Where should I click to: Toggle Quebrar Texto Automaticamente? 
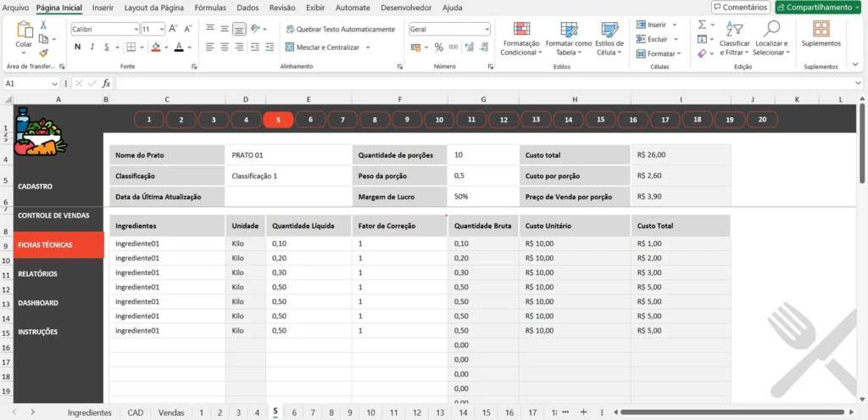pyautogui.click(x=340, y=29)
